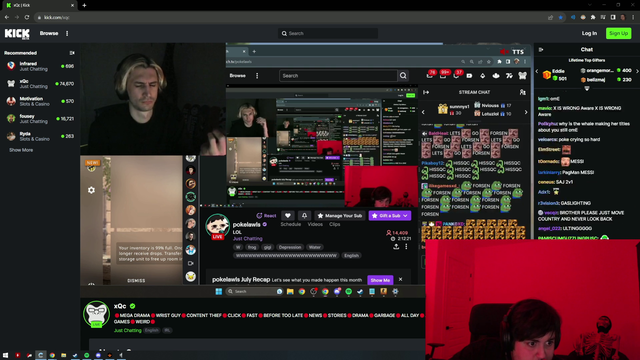The width and height of the screenshot is (640, 360).
Task: Click the notification bell on pokelawls' channel
Action: click(304, 216)
